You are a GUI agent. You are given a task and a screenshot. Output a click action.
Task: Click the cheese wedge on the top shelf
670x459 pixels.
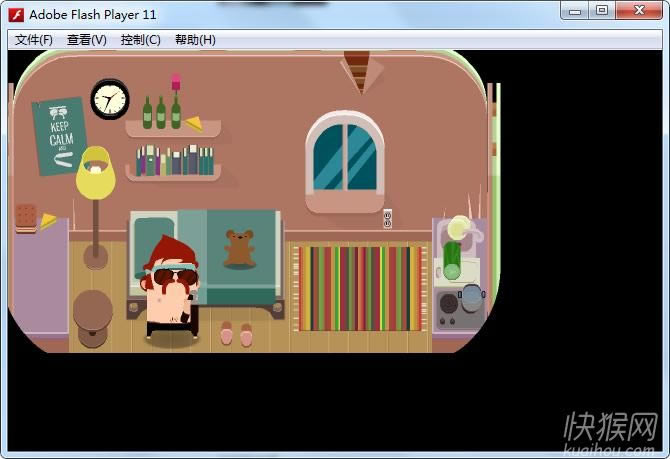click(x=192, y=124)
